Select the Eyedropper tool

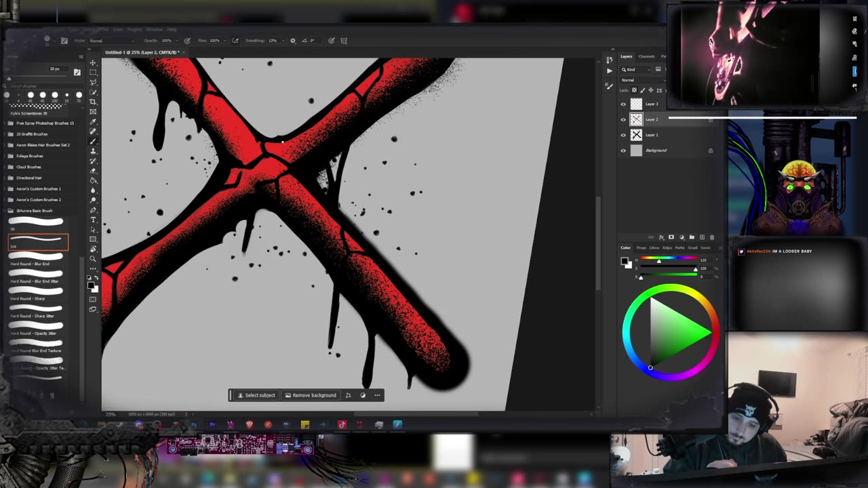pos(94,121)
